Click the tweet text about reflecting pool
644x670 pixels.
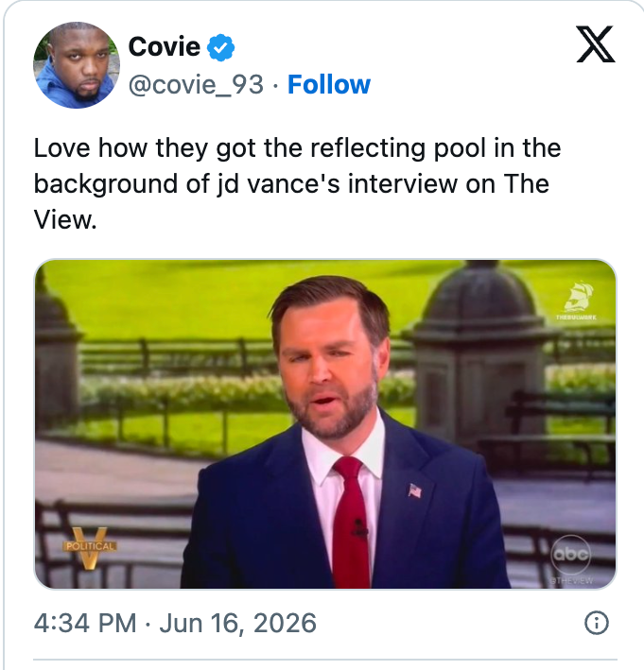click(298, 183)
